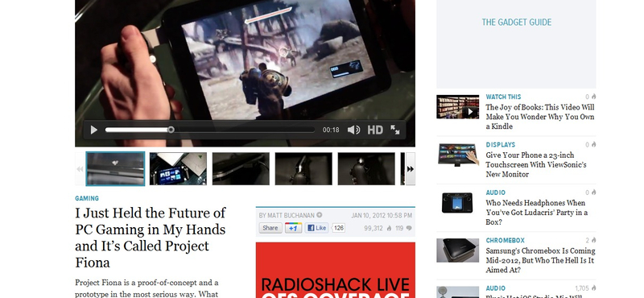Viewport: 644px width, 298px height.
Task: Click the flame views icon next to 99,312
Action: tap(389, 228)
